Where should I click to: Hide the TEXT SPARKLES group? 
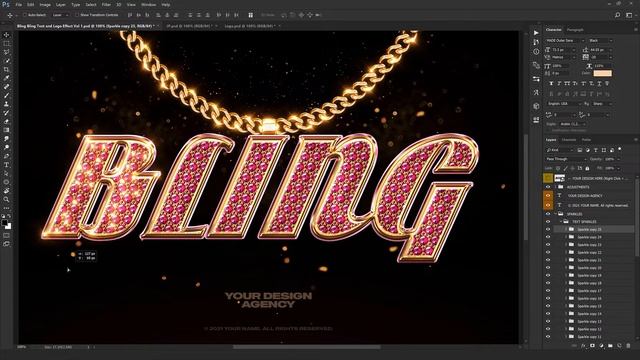(x=548, y=222)
